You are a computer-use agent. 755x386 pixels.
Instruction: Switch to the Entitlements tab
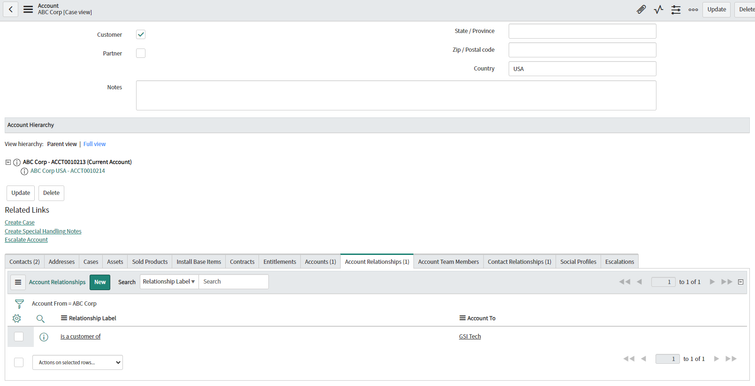pyautogui.click(x=279, y=262)
